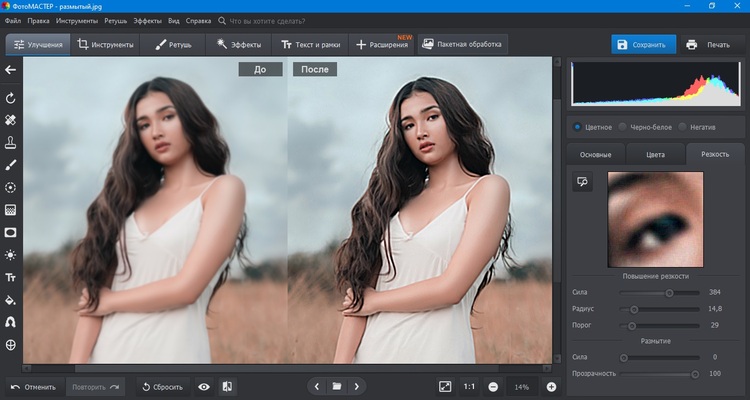The height and width of the screenshot is (400, 750).
Task: Click the blue 'Сохранить' button
Action: coord(641,45)
